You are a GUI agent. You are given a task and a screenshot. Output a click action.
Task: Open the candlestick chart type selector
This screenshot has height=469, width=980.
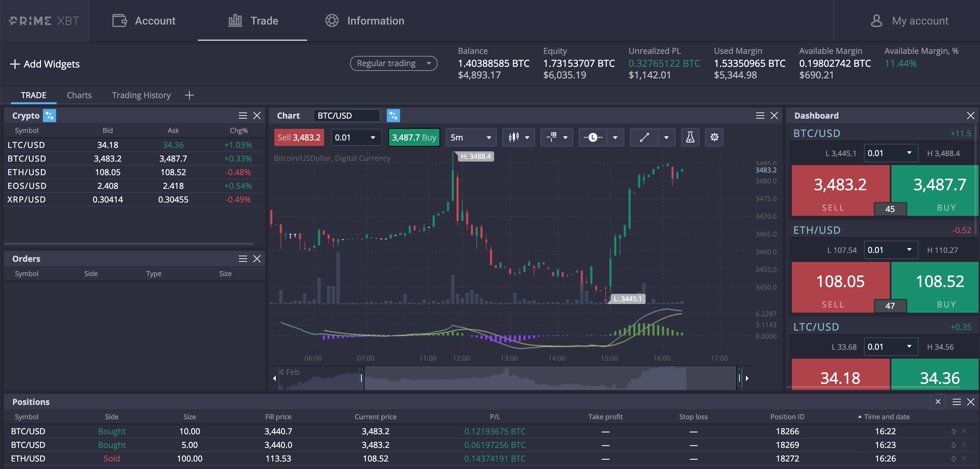click(x=518, y=137)
